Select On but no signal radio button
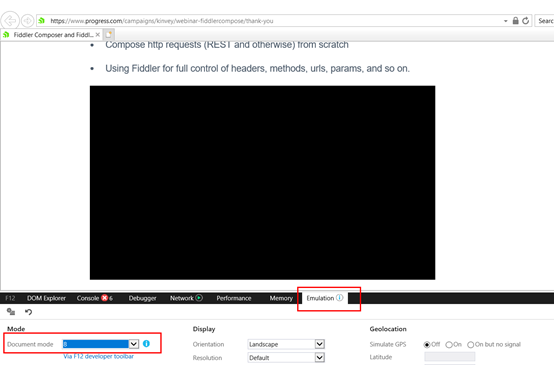The height and width of the screenshot is (365, 554). (471, 345)
